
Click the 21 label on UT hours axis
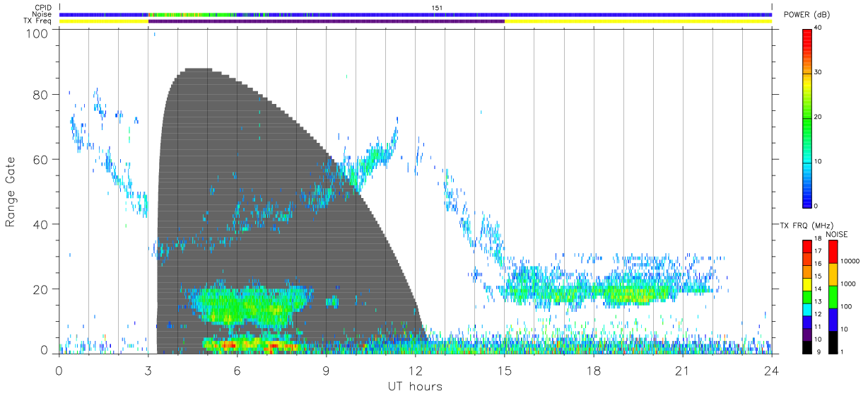point(683,371)
